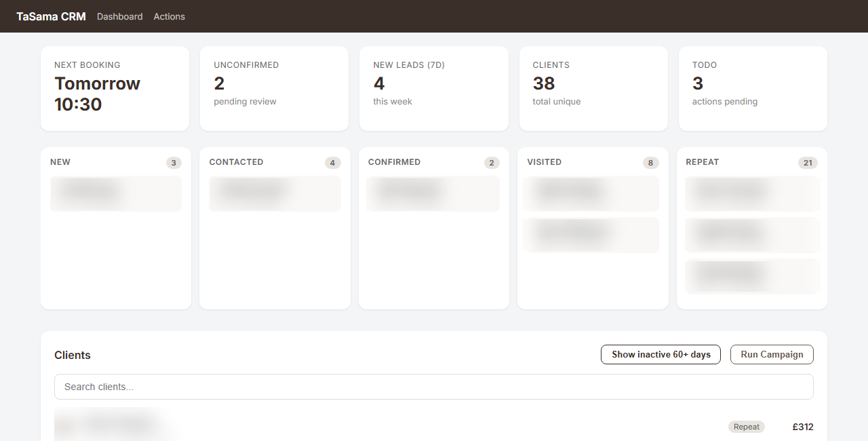Click the TaSama CRM logo
868x441 pixels.
pos(50,16)
